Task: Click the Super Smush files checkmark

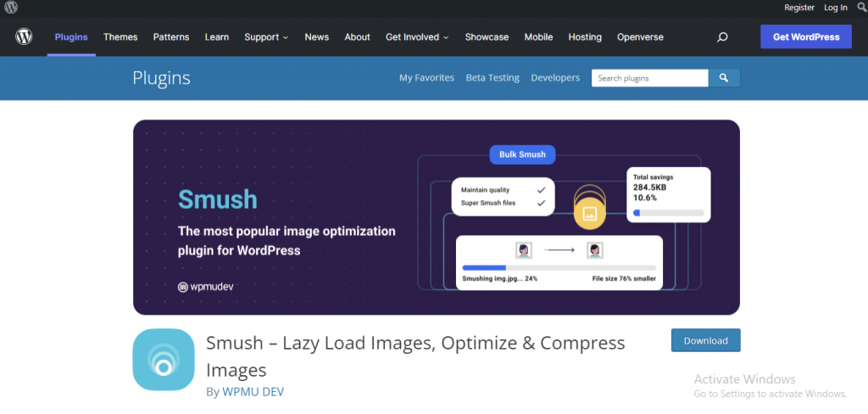Action: [542, 204]
